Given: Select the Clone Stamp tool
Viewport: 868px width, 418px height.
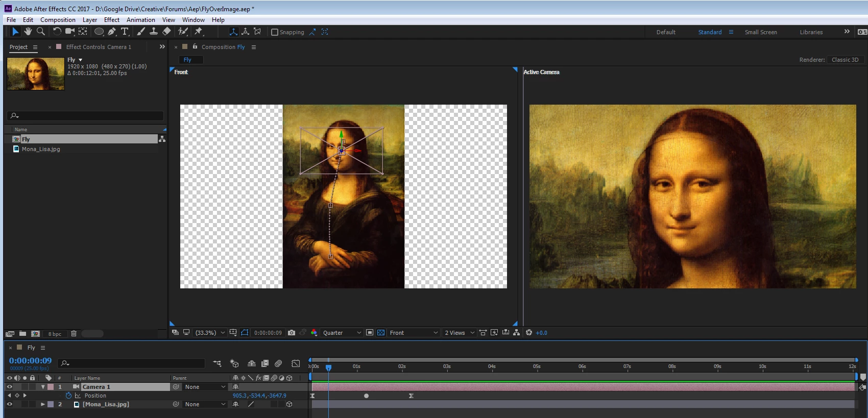Looking at the screenshot, I should [153, 32].
